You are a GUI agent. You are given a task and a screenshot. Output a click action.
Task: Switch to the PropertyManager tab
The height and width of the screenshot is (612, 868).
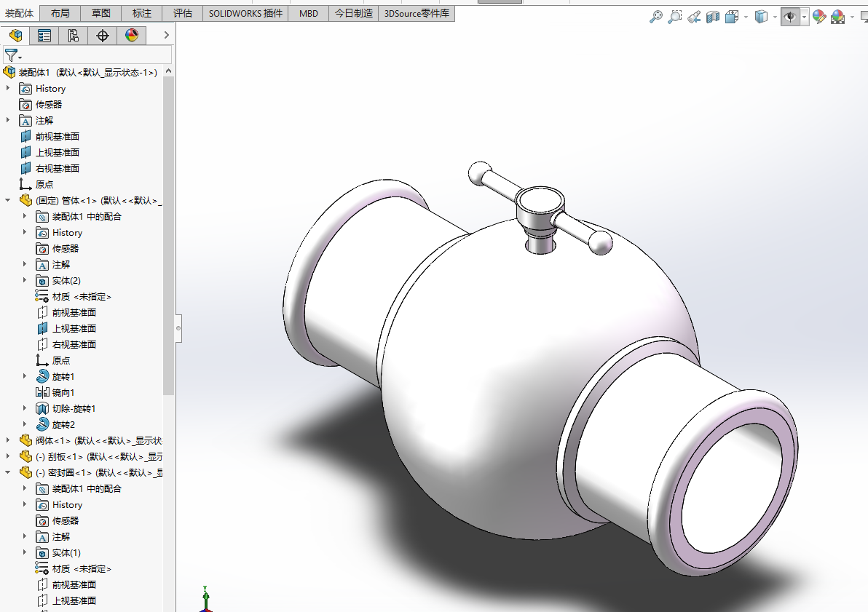click(x=44, y=36)
